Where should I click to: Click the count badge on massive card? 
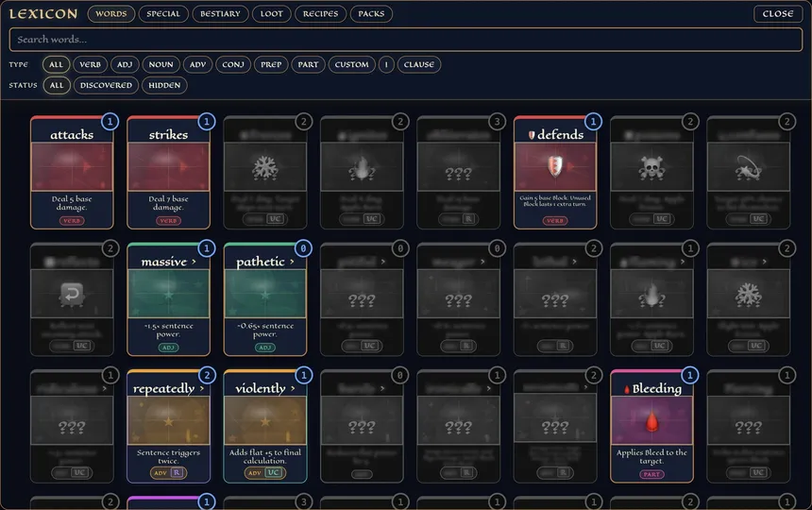pyautogui.click(x=206, y=248)
